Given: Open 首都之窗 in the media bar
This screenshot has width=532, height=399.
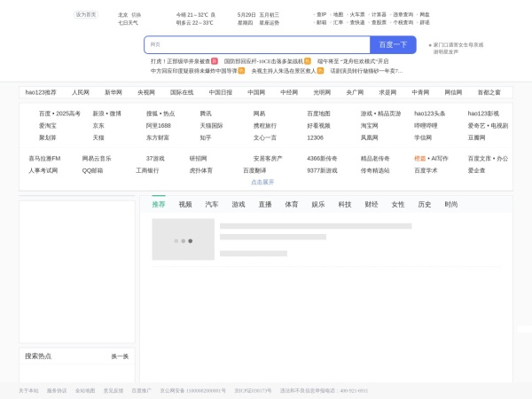Looking at the screenshot, I should (x=489, y=92).
